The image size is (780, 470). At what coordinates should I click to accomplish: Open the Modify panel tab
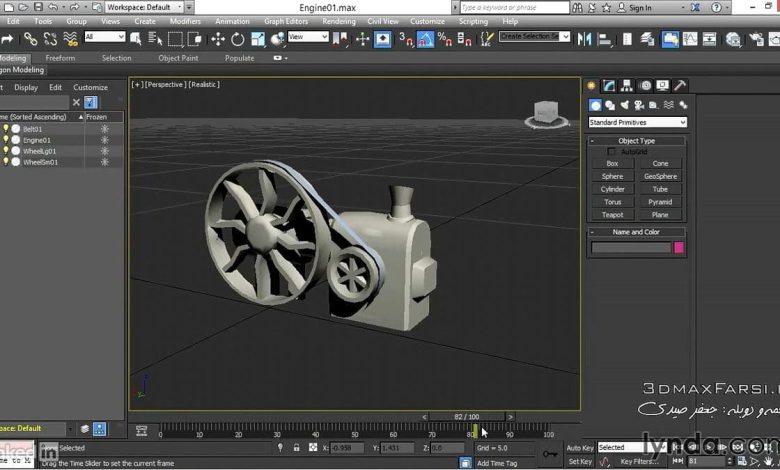click(609, 86)
